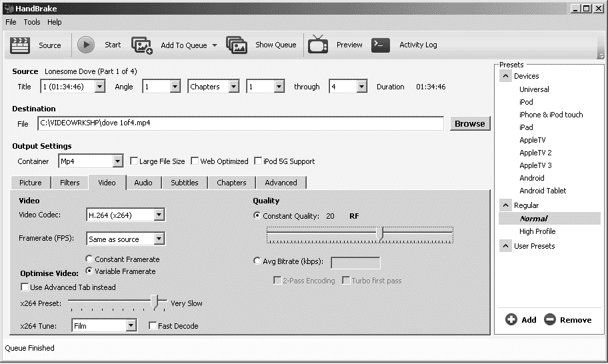
Task: Click the Show Queue label
Action: pos(276,45)
